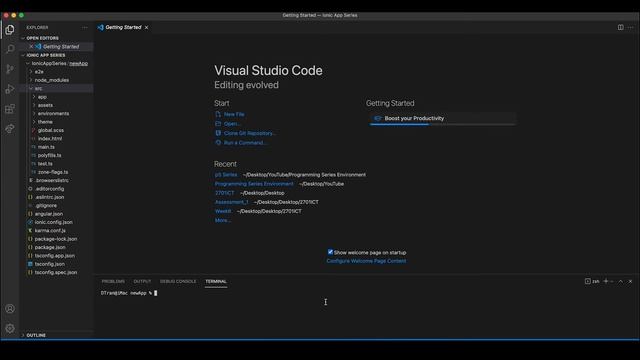
Task: Open karma.conf.js file
Action: pyautogui.click(x=50, y=231)
